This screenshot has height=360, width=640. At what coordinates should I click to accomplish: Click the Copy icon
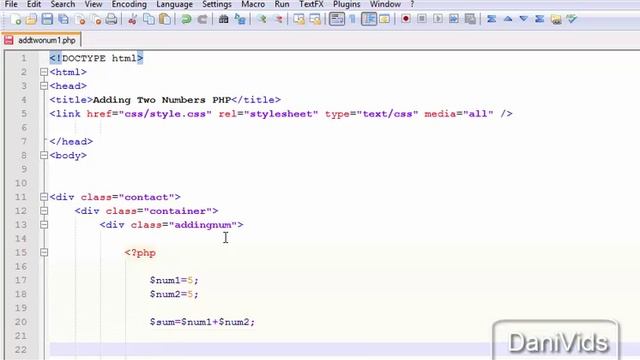[149, 19]
